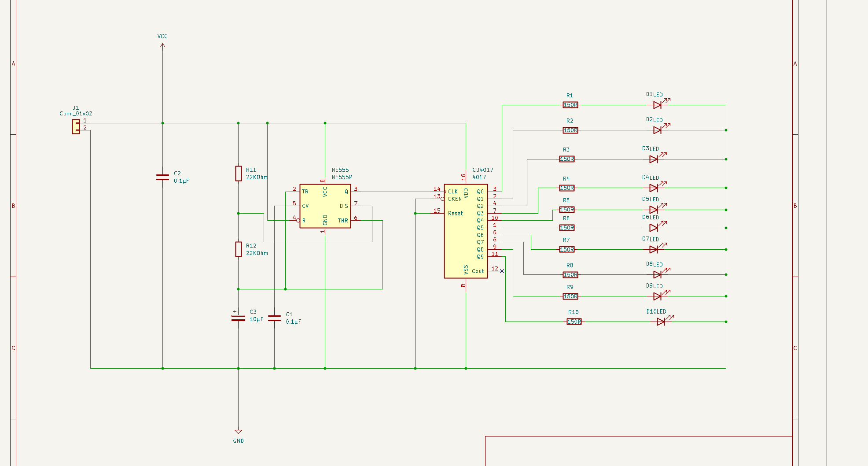Click resistor R12 symbol body
This screenshot has width=868, height=466.
[238, 249]
